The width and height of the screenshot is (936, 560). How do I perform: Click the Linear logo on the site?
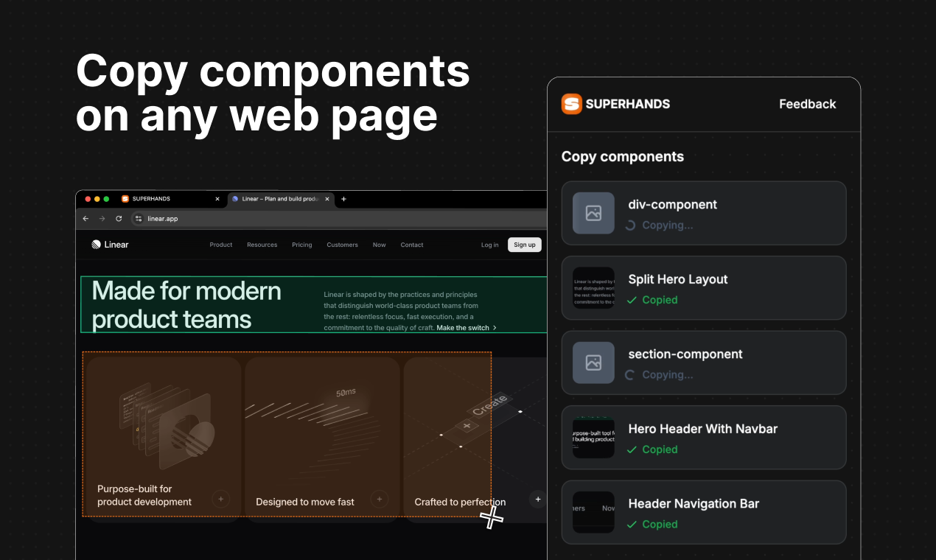click(110, 245)
